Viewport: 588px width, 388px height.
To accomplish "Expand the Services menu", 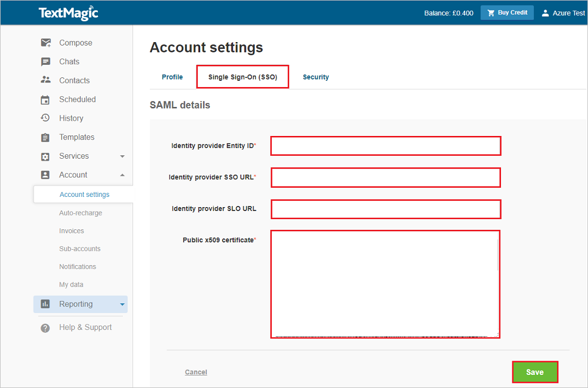I will [122, 156].
